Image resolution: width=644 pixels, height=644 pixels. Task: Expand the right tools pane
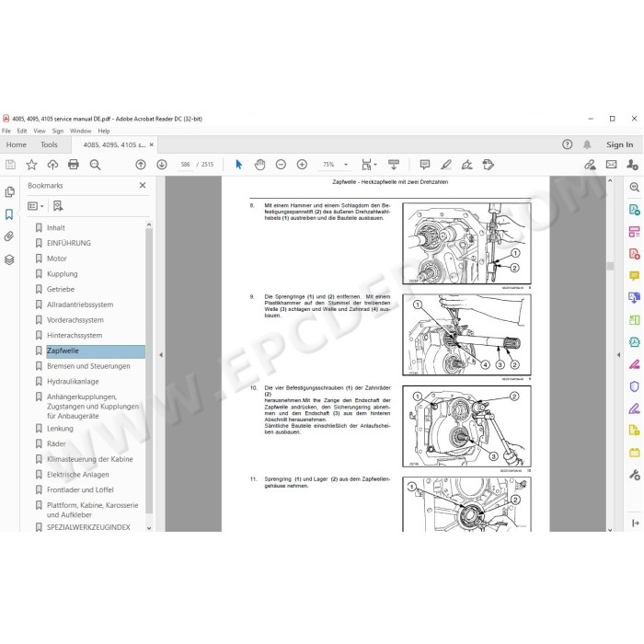click(x=635, y=523)
